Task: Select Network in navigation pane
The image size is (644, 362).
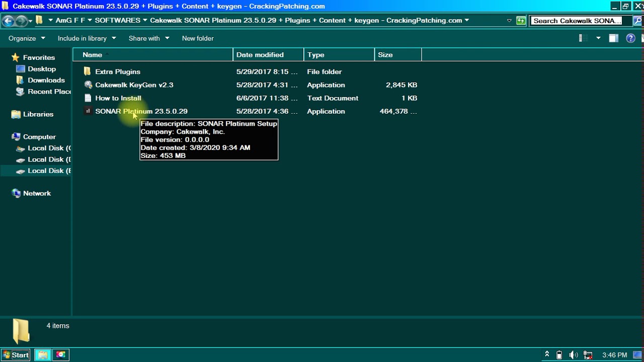Action: coord(37,193)
